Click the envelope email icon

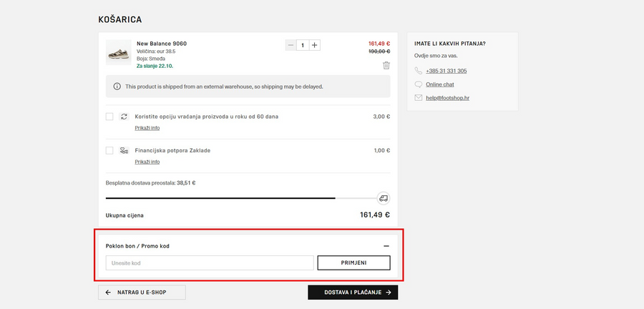pos(419,97)
